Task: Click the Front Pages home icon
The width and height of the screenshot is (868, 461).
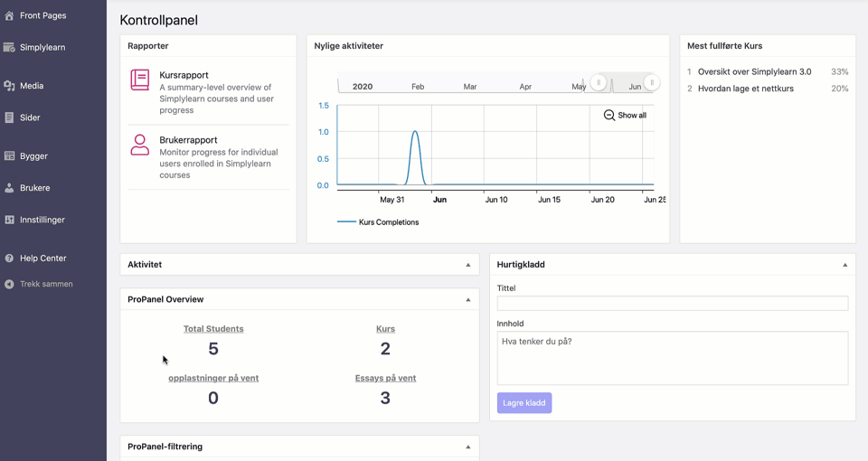Action: pos(9,15)
